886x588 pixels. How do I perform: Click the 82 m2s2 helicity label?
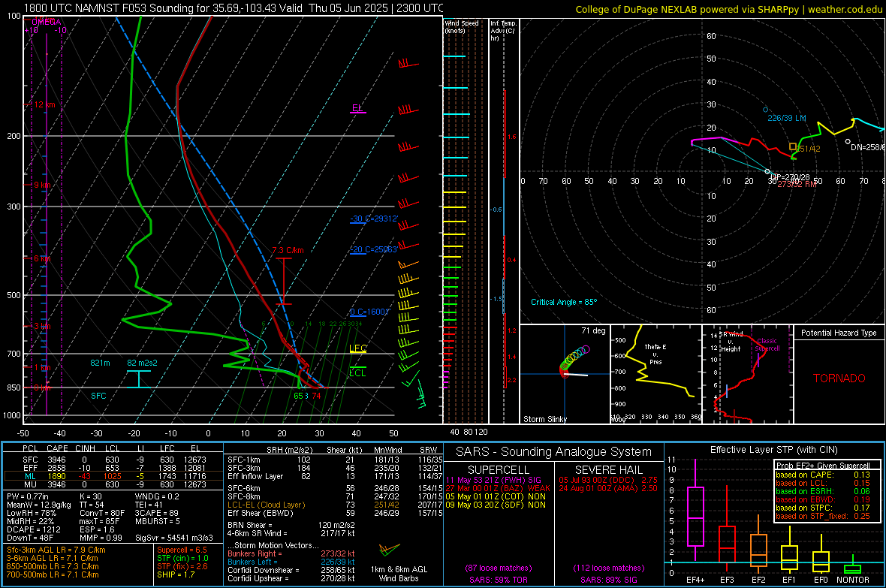pos(142,363)
